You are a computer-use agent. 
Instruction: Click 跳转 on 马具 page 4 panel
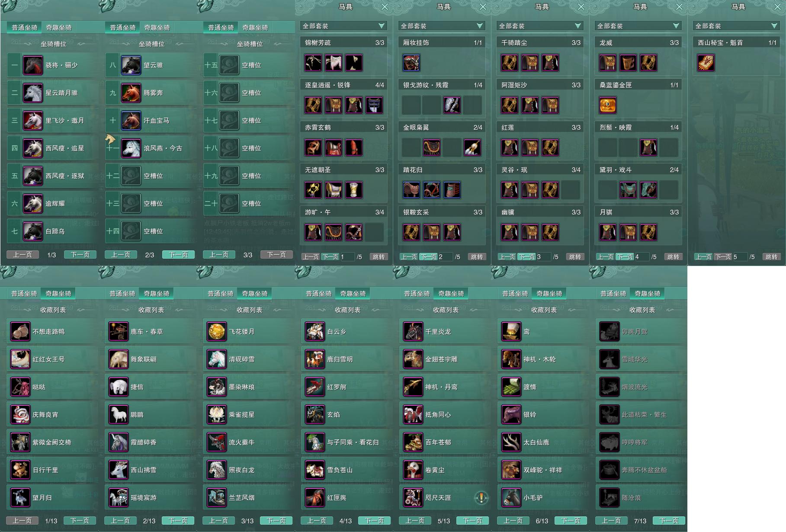673,257
